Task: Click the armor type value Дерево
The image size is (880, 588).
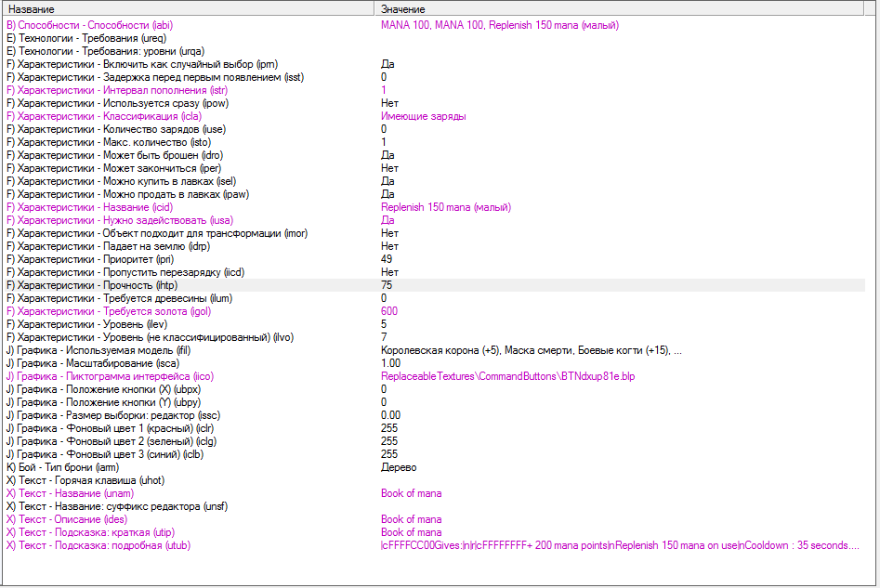Action: [399, 467]
